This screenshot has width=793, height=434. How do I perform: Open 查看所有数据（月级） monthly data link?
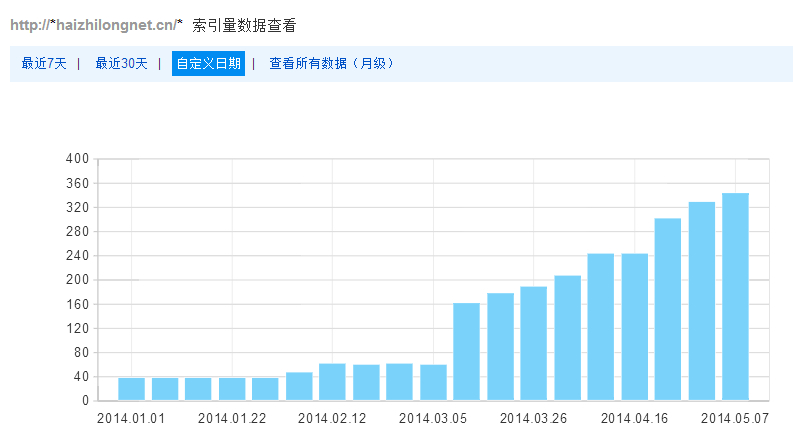[x=331, y=64]
